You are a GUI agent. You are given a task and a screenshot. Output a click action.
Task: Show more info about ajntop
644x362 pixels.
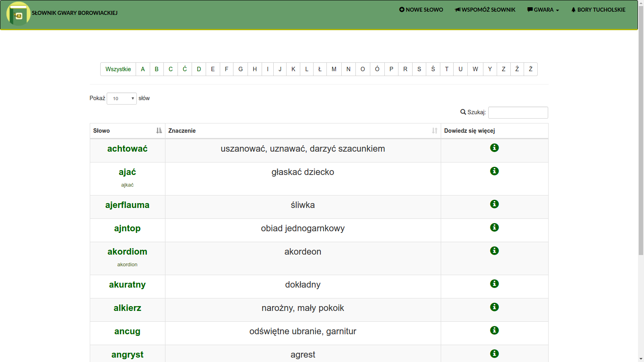tap(494, 227)
